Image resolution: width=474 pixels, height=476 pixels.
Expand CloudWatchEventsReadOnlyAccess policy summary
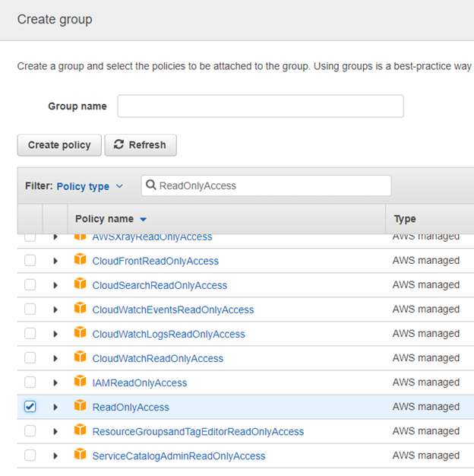(x=55, y=309)
